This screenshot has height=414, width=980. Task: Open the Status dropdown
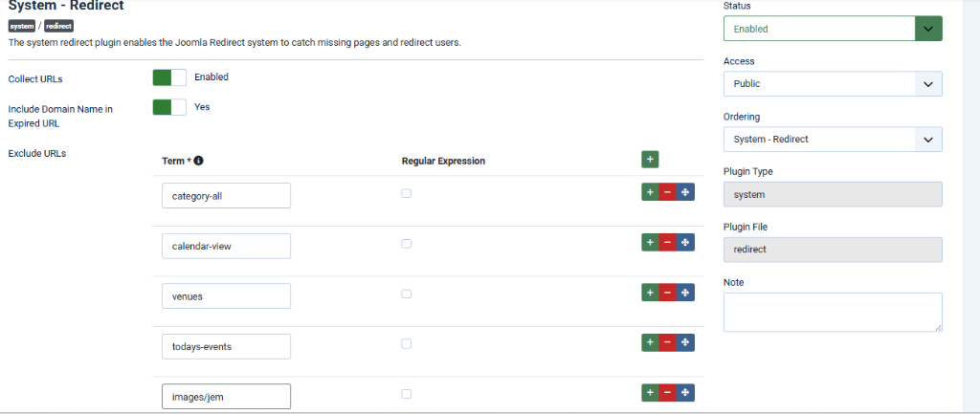833,29
